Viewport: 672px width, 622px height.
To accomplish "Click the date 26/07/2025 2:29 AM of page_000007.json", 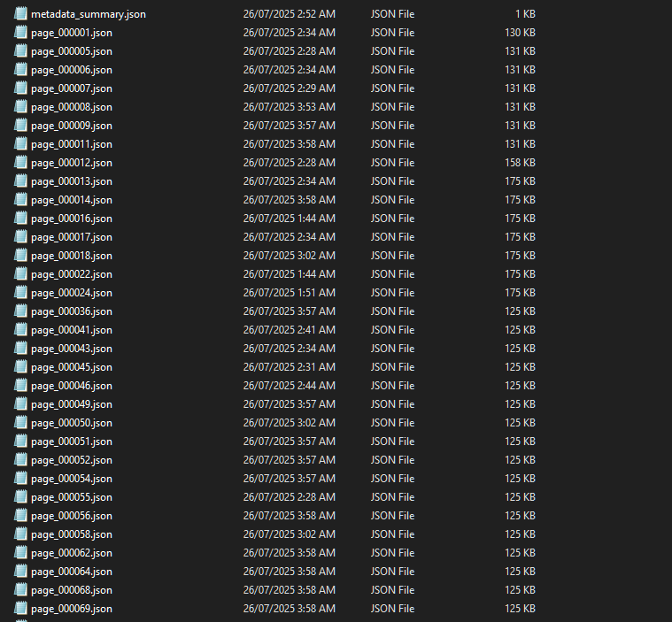I will [x=290, y=88].
